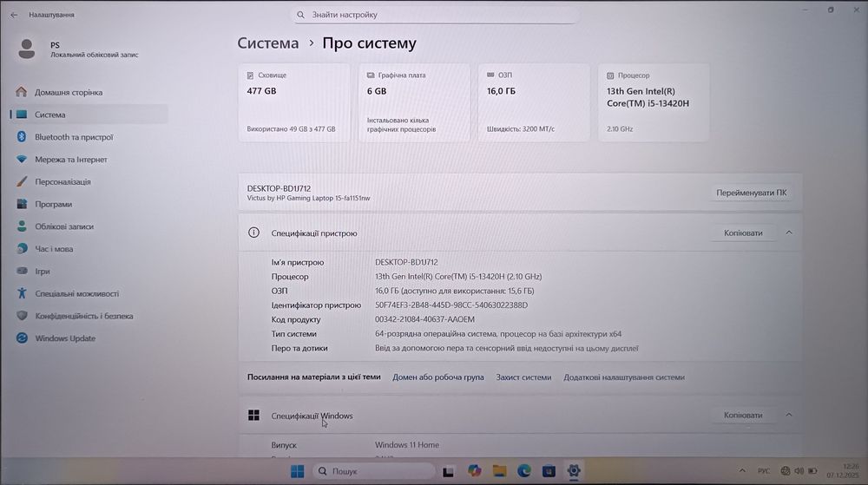The image size is (868, 485).
Task: Click the Перейменувати ПК button
Action: [751, 193]
